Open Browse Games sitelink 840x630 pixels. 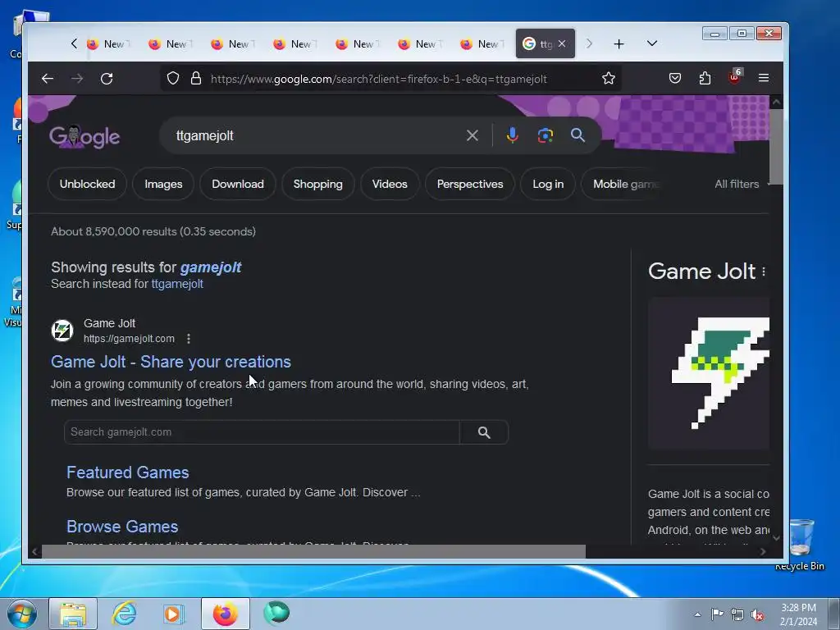coord(122,527)
